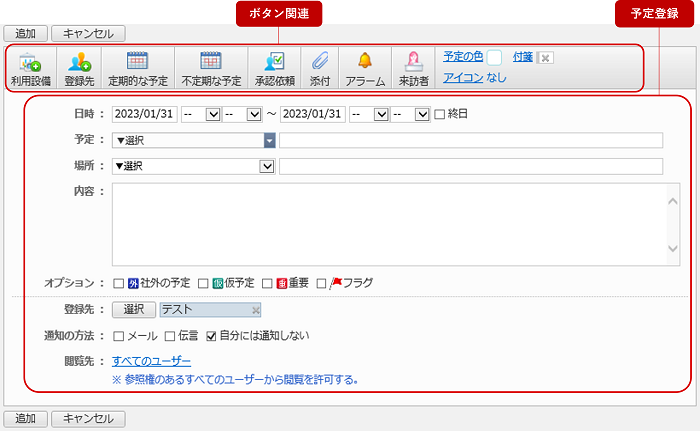Click the 登録先 users toolbar icon

79,68
